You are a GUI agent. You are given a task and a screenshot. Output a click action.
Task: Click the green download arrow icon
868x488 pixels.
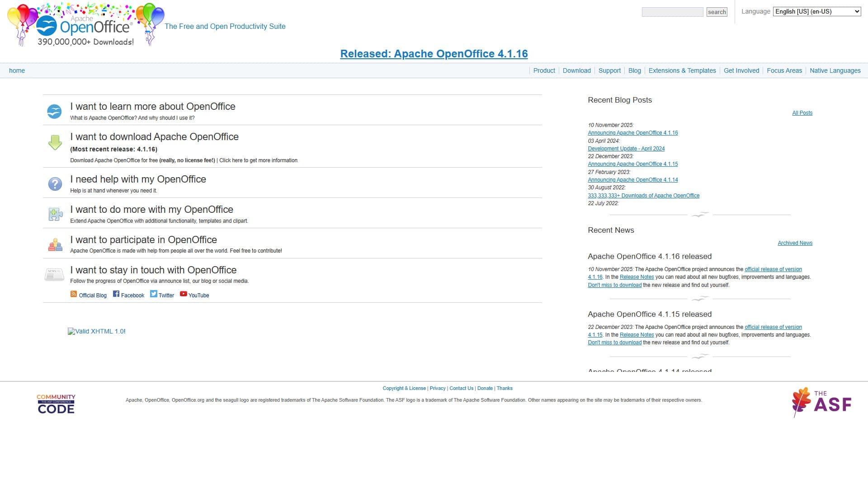[55, 142]
